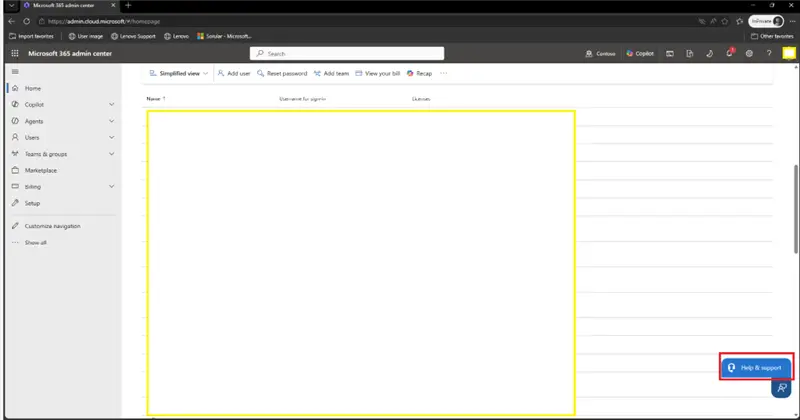The image size is (800, 420).
Task: Open the tab actions menu arrow
Action: pyautogui.click(x=11, y=5)
